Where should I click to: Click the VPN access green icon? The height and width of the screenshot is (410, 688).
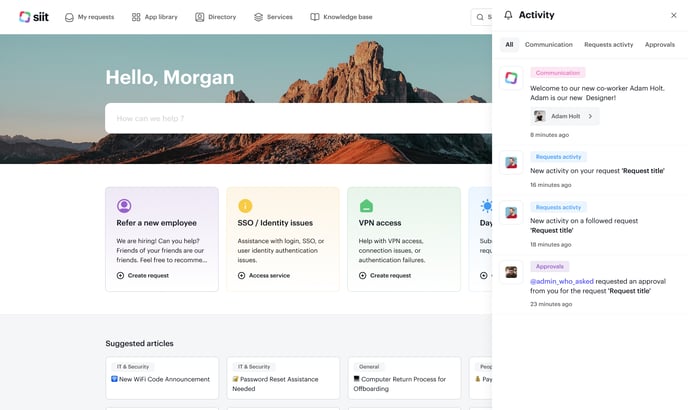[366, 205]
